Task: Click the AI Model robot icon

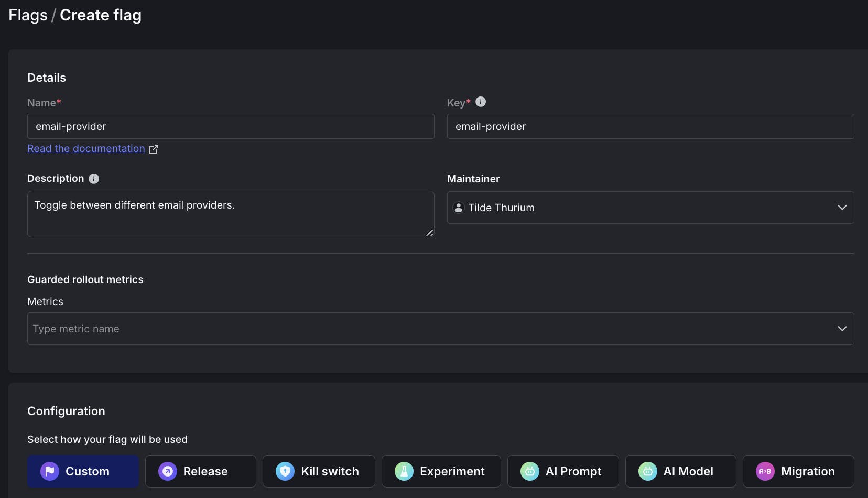Action: click(x=648, y=471)
